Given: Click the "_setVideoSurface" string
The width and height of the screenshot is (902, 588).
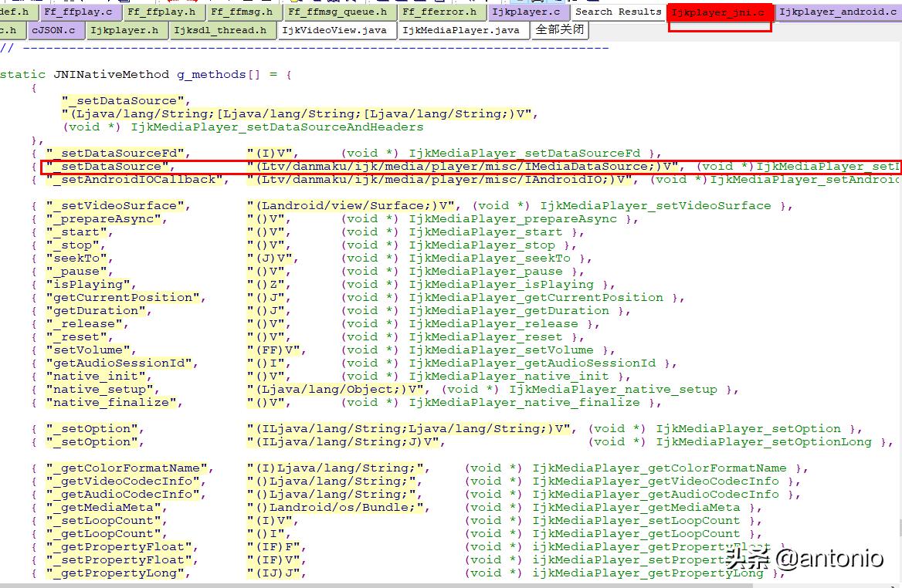Looking at the screenshot, I should (115, 206).
